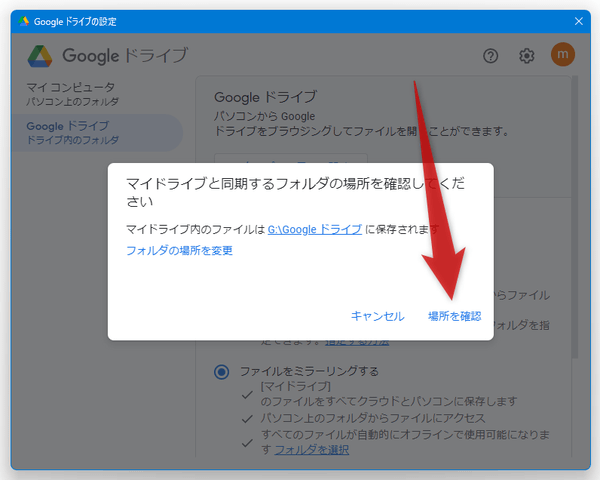Click the help question mark icon

click(490, 56)
